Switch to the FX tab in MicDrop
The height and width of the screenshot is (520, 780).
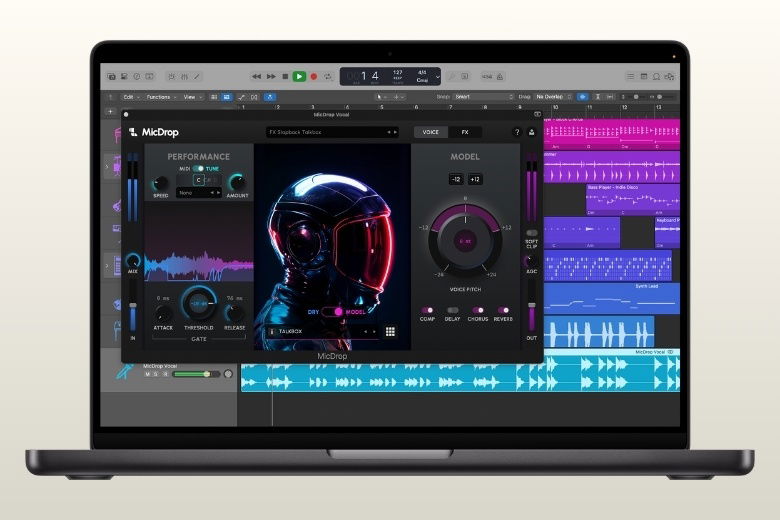pos(465,132)
